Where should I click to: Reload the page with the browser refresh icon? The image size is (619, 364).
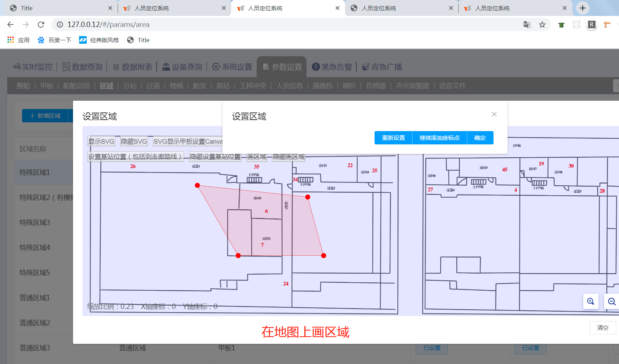(x=41, y=25)
